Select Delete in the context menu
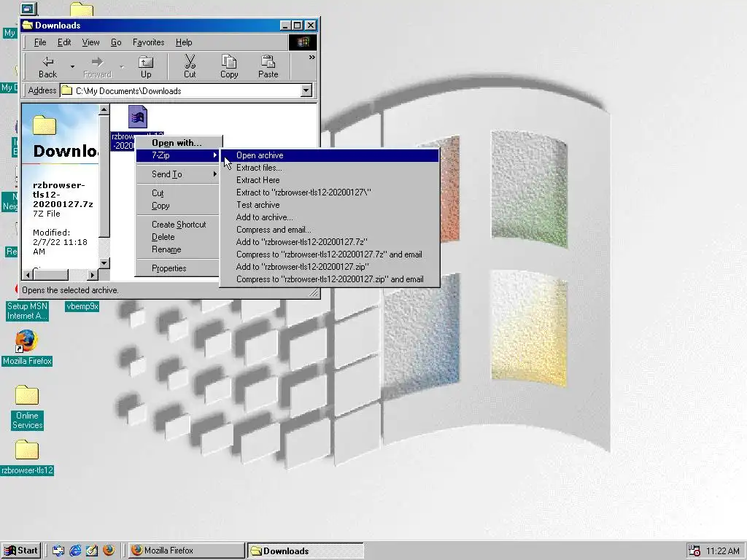Screen dimensions: 747x560 [x=179, y=237]
